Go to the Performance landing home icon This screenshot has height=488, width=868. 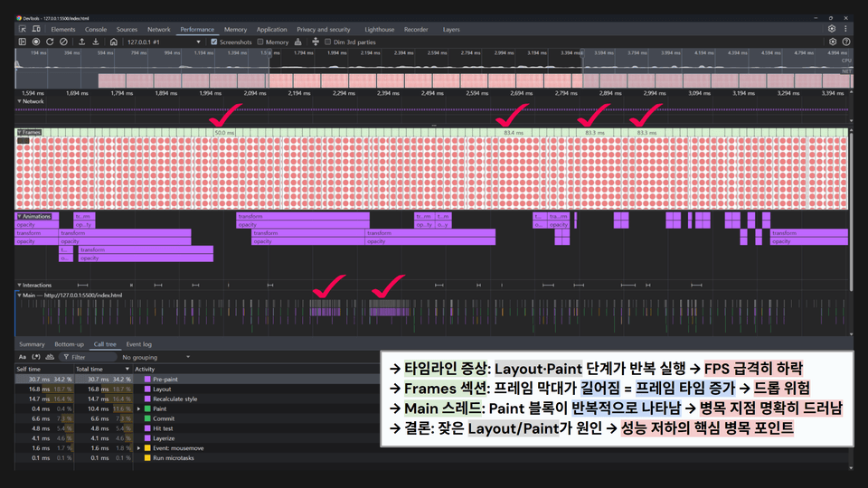pos(114,42)
